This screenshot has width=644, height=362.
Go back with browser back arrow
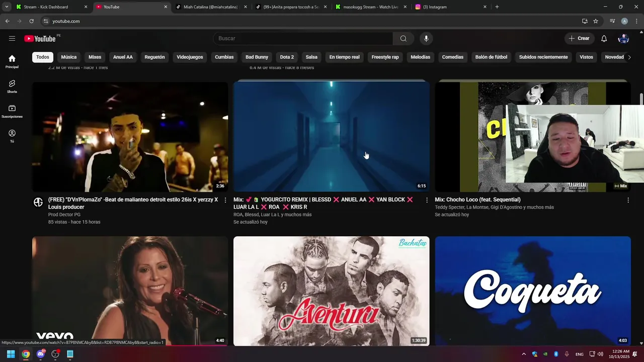[x=7, y=21]
